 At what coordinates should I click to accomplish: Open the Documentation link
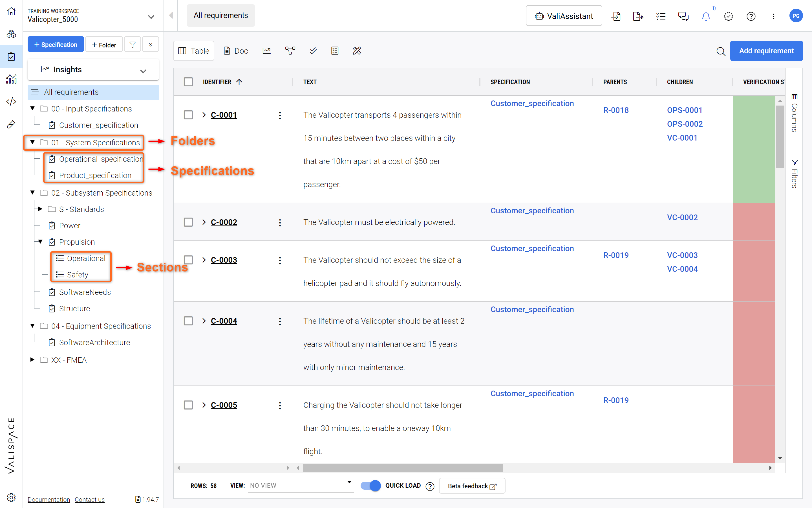[49, 500]
